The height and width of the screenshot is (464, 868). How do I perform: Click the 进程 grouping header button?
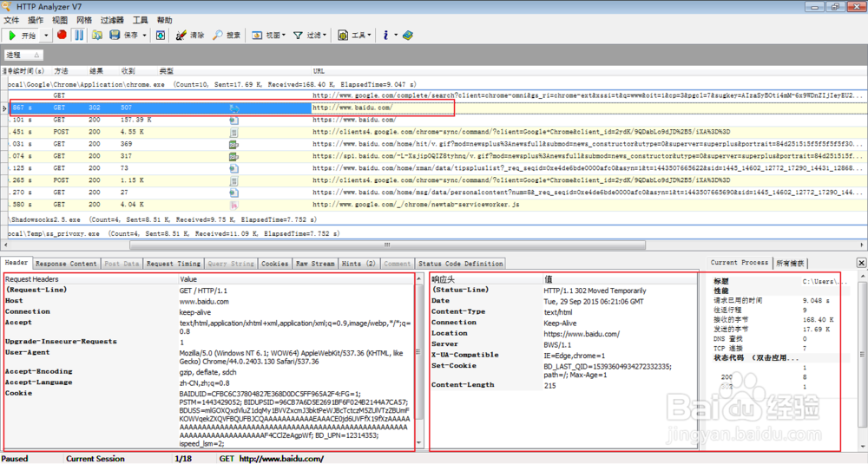click(x=23, y=55)
